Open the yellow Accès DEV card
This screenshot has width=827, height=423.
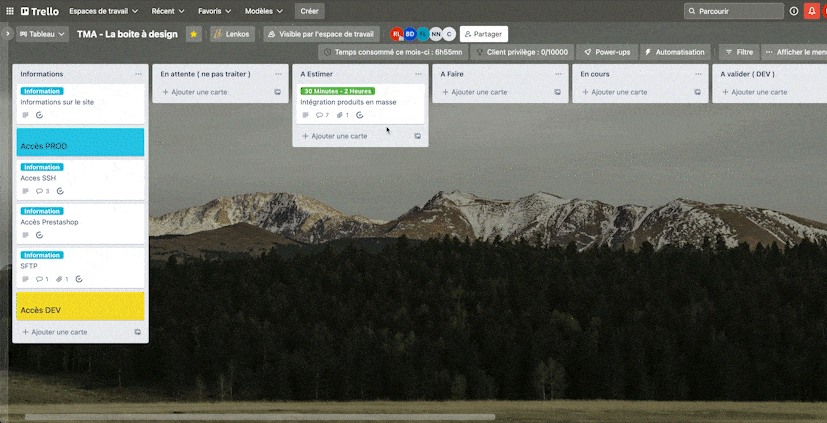click(x=80, y=306)
